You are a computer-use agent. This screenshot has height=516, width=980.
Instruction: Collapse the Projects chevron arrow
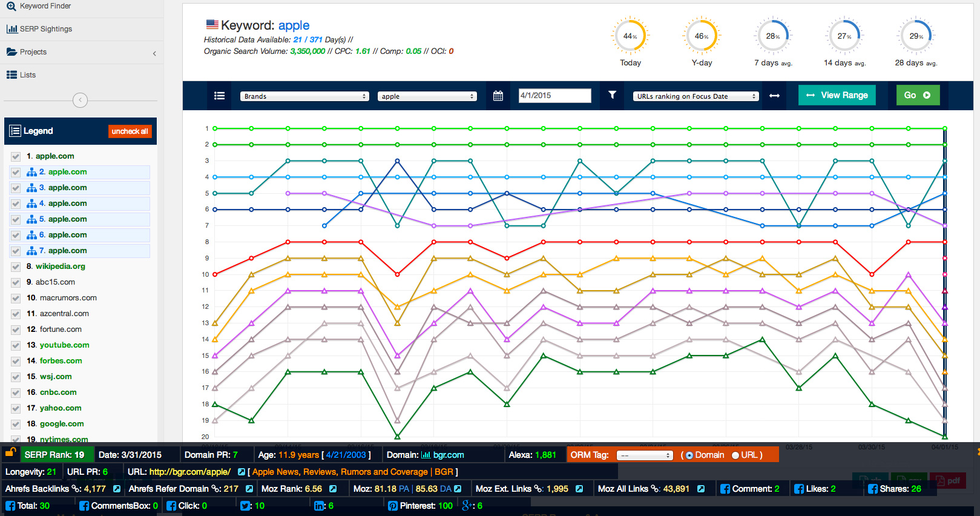154,53
